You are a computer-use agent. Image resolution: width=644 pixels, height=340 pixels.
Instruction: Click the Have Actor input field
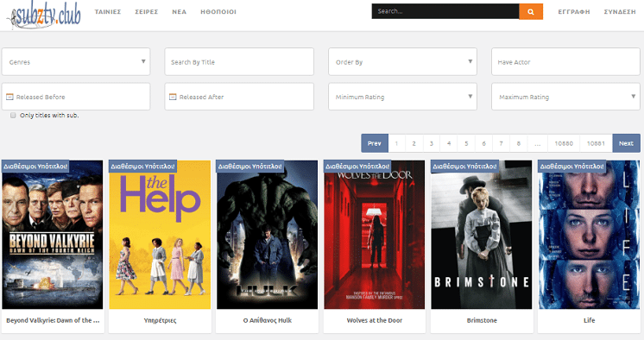pos(565,61)
